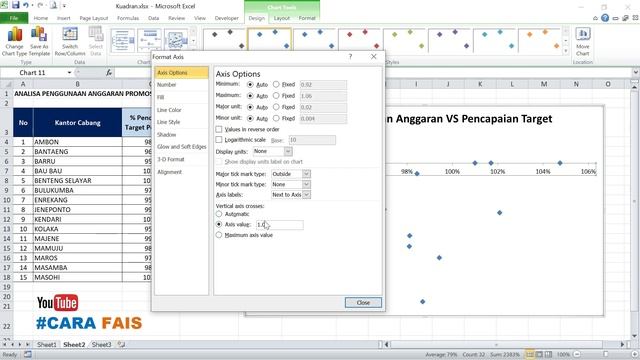640x360 pixels.
Task: Select Minor unit Fixed radio button
Action: coord(276,118)
